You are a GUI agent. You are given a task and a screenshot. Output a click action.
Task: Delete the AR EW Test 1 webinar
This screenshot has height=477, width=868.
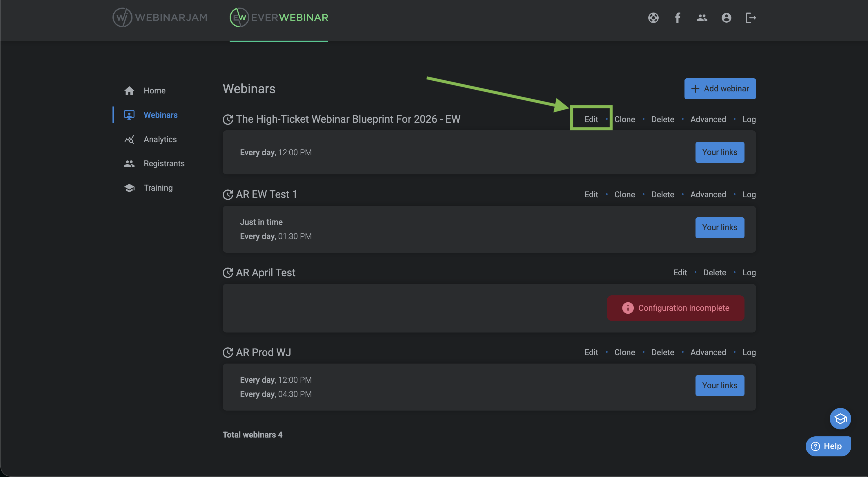coord(662,195)
